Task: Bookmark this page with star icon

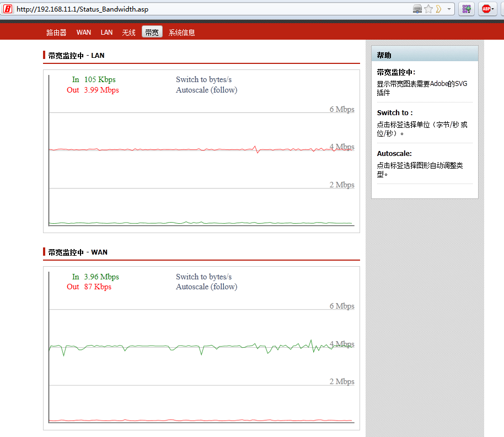Action: (428, 9)
